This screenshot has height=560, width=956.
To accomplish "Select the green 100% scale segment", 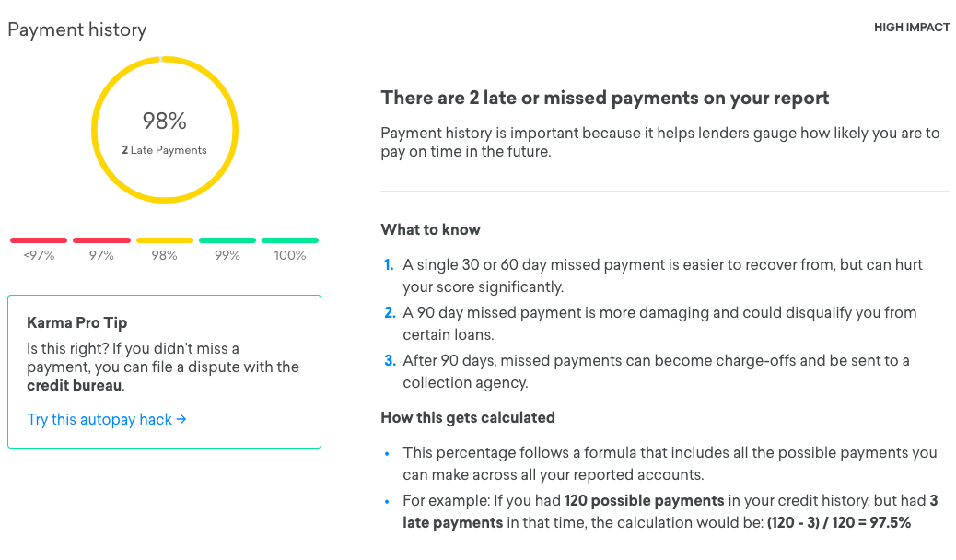I will pos(289,239).
